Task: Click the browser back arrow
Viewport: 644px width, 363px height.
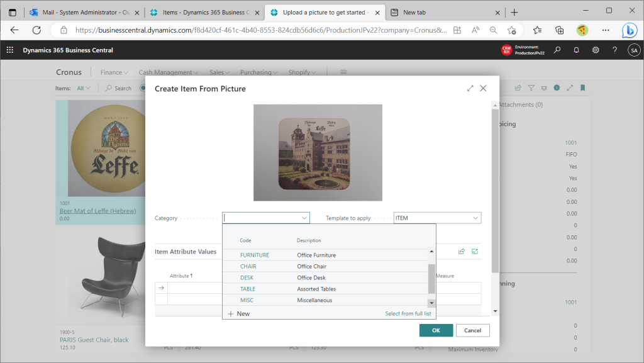Action: click(14, 30)
